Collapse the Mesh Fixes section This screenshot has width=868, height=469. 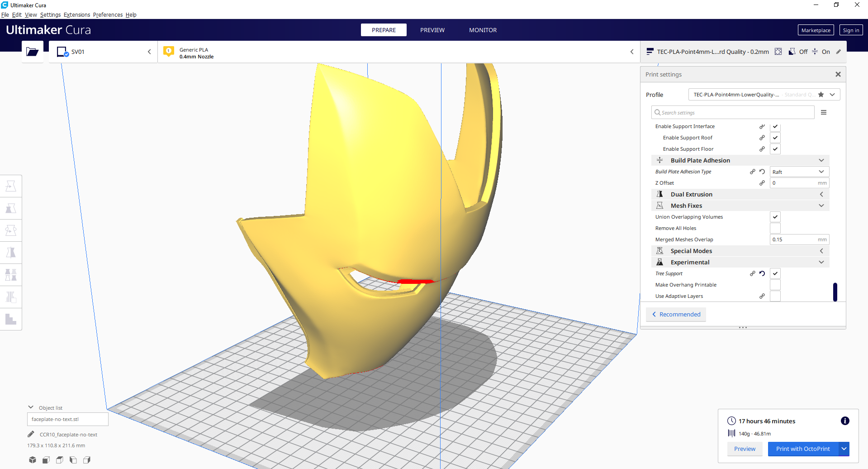(x=740, y=206)
